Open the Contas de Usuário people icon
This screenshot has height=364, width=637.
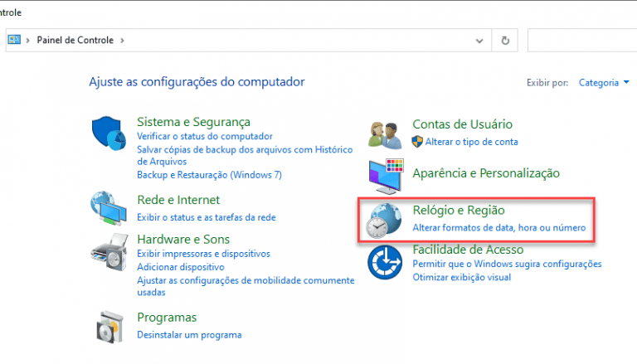pos(385,135)
